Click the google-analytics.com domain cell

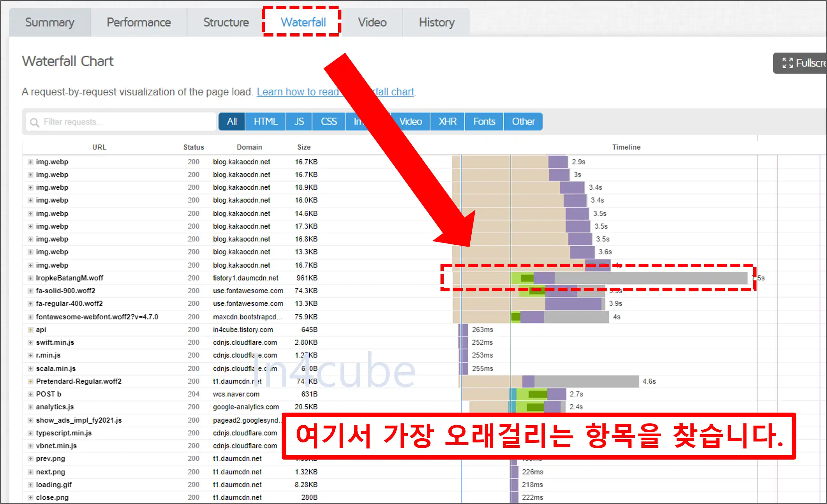[246, 407]
